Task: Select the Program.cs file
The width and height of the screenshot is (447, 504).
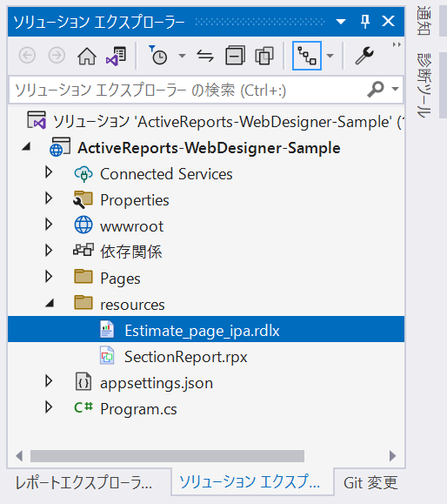Action: click(x=138, y=409)
